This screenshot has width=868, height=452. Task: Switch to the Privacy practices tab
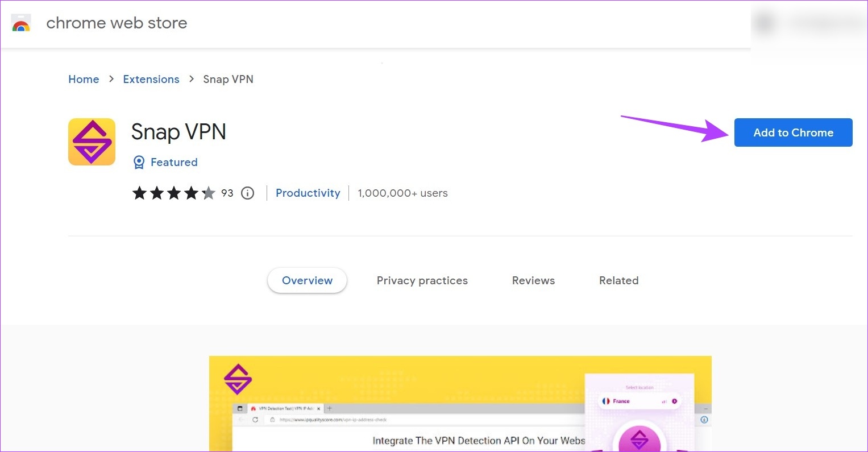(422, 280)
